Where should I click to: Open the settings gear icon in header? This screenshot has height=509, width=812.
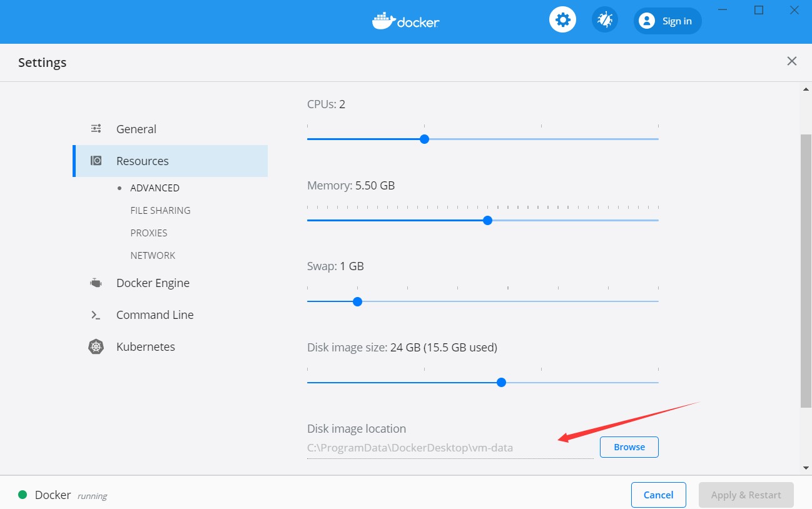[x=562, y=20]
